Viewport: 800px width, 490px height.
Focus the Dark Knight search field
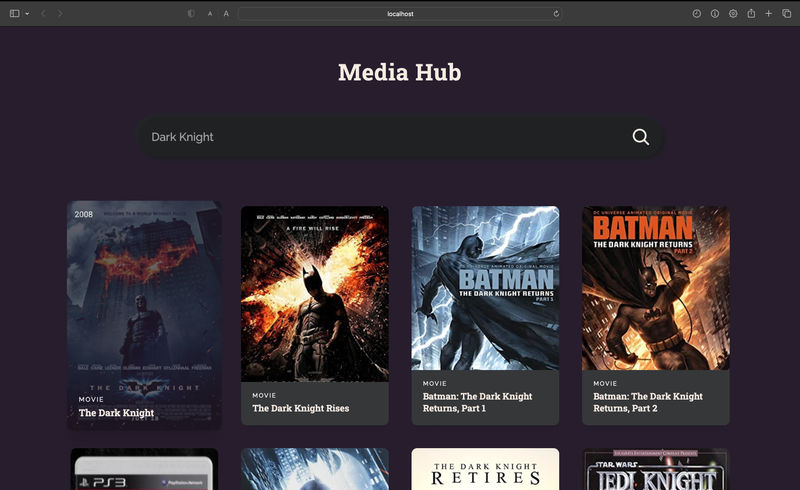pos(380,137)
